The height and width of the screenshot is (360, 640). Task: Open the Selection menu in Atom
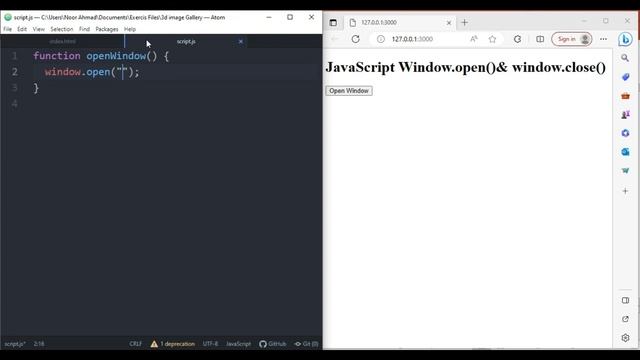click(x=62, y=29)
